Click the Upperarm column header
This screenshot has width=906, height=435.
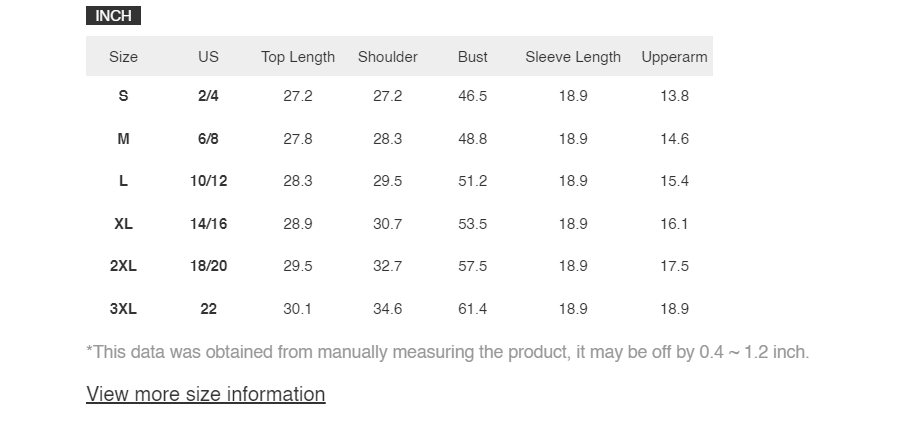click(x=674, y=57)
